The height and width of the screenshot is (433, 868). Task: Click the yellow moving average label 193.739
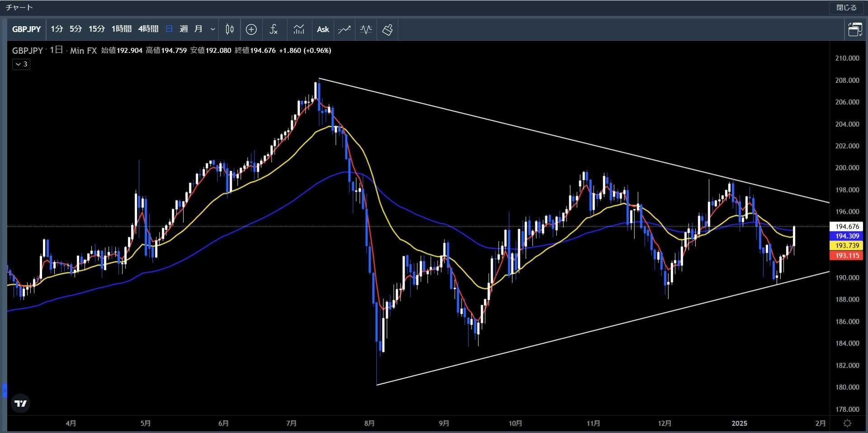(x=847, y=245)
